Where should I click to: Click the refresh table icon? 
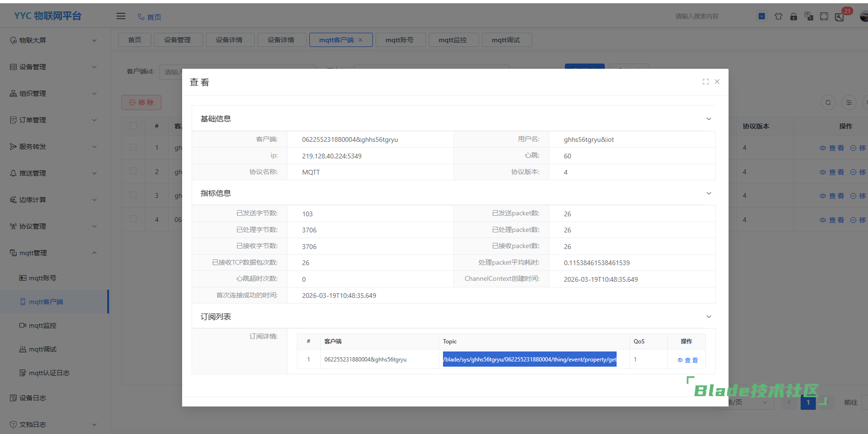[828, 102]
